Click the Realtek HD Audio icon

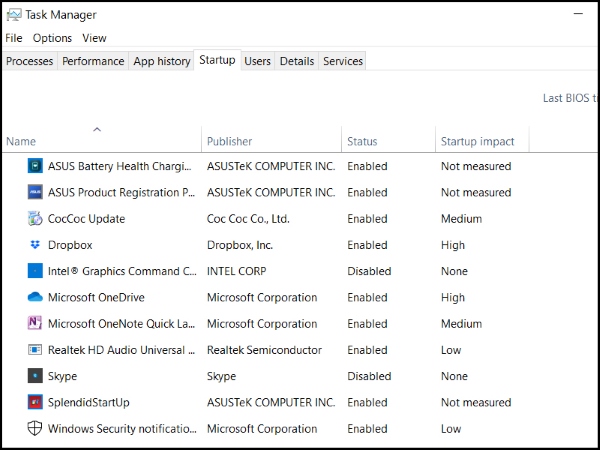pos(36,350)
